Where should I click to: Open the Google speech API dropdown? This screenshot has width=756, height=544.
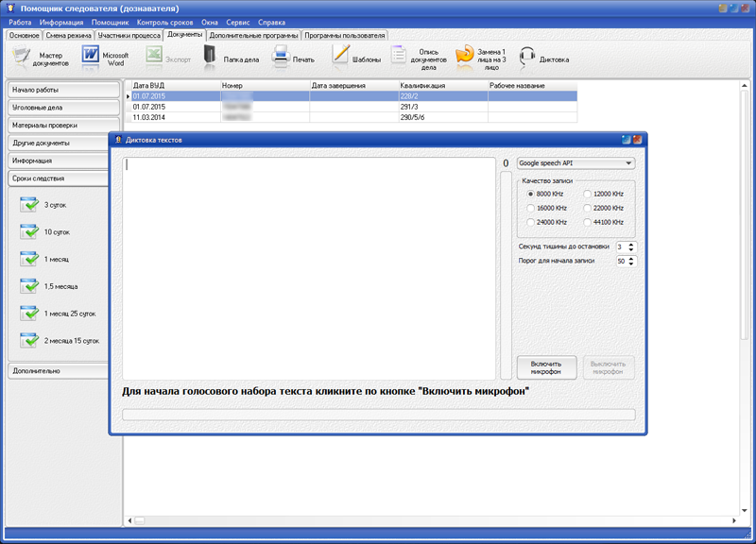576,163
